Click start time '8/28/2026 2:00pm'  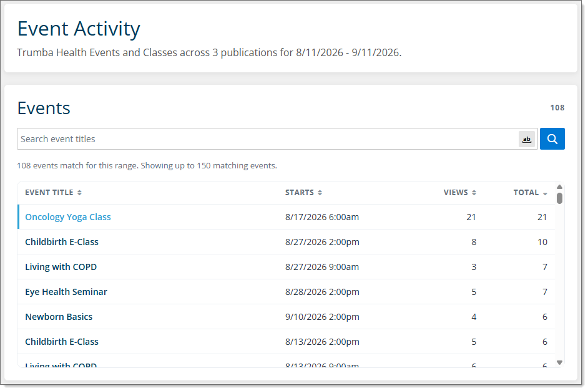click(322, 292)
